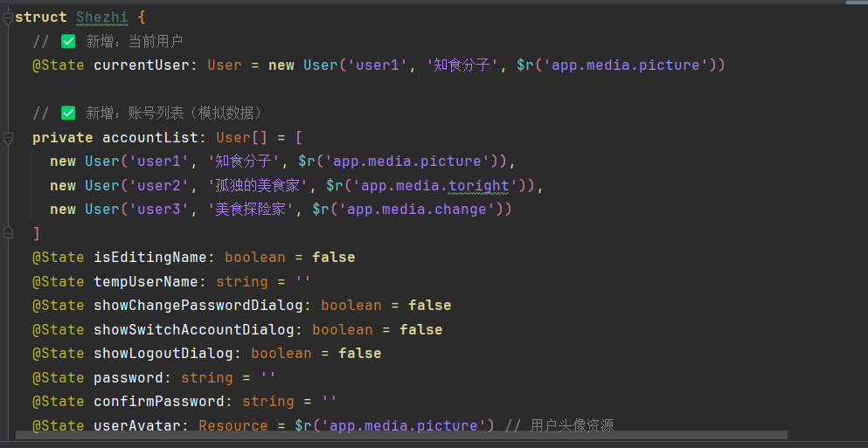Click the userAvatar state variable
This screenshot has width=868, height=448.
(x=137, y=425)
